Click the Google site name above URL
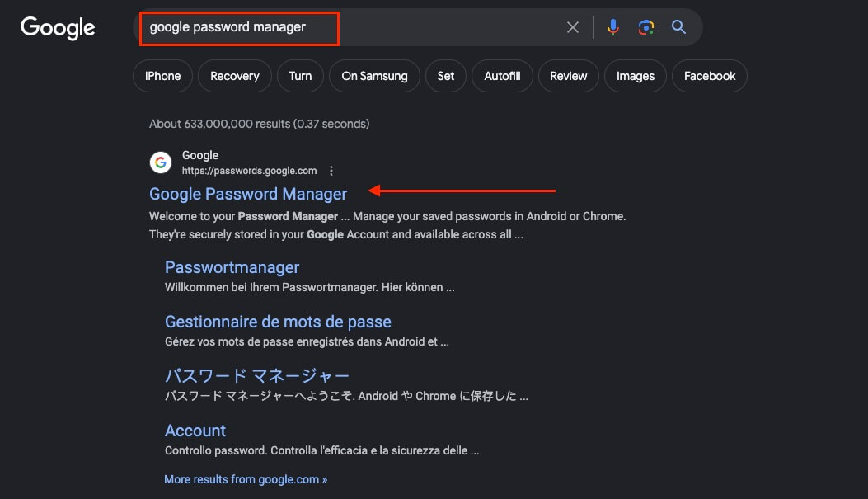 (x=200, y=155)
